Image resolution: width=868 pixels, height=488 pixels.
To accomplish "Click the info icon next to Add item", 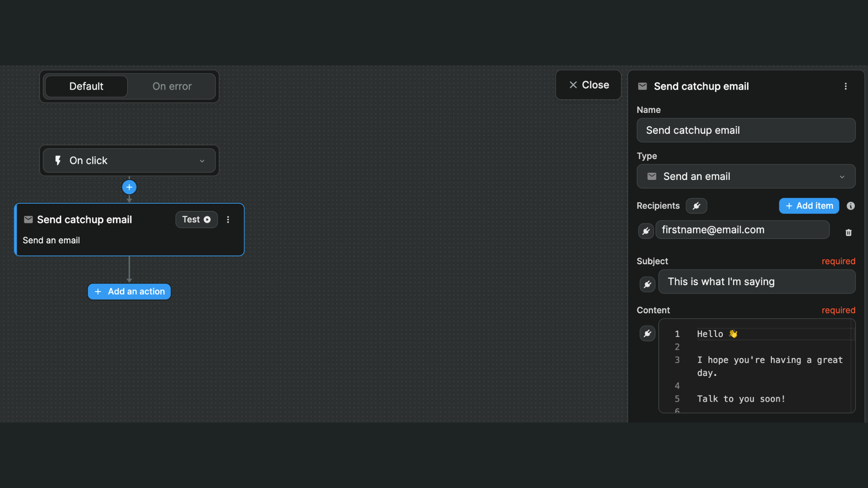I will coord(850,206).
